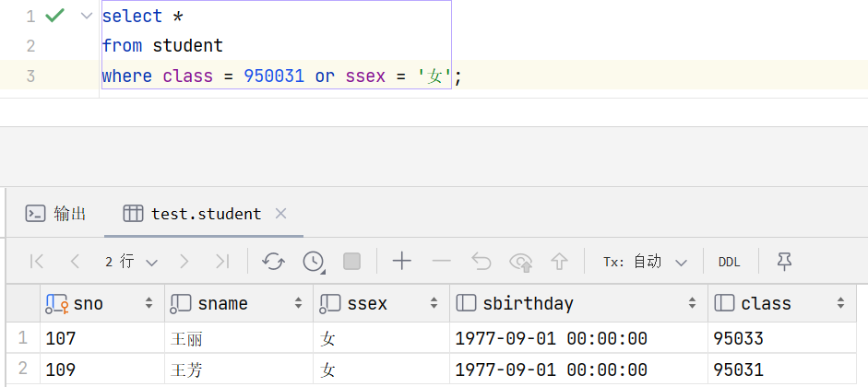Screen dimensions: 868x387
Task: Click the cell containing 107
Action: coord(102,338)
